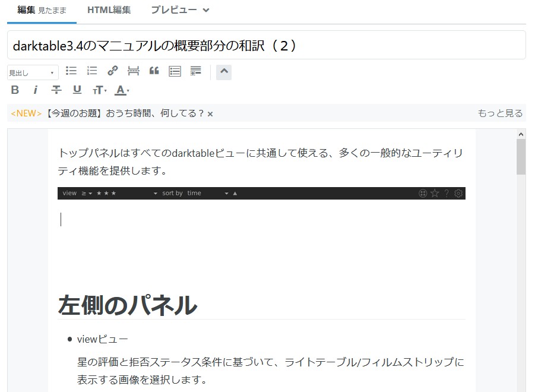Insert a numbered list

coord(92,71)
